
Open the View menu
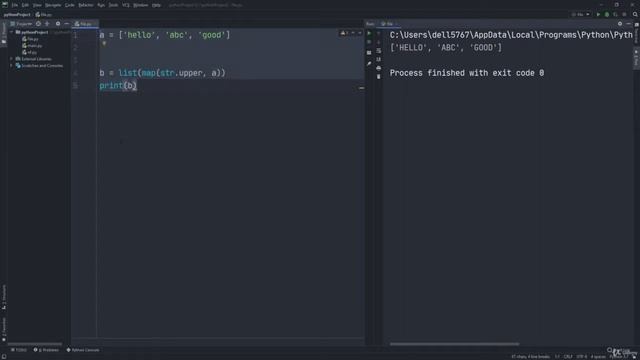tap(37, 5)
